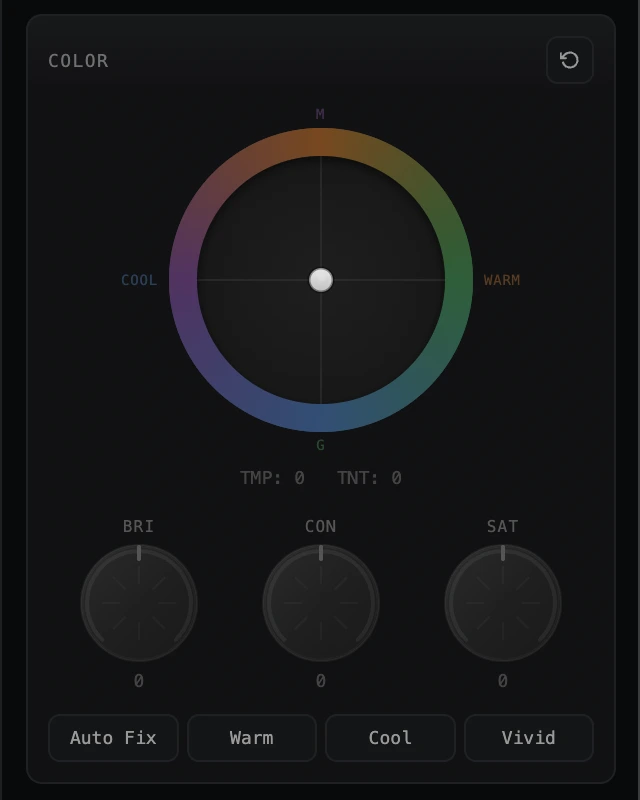Screen dimensions: 640x800
Task: Apply the Warm preset button
Action: pos(252,738)
